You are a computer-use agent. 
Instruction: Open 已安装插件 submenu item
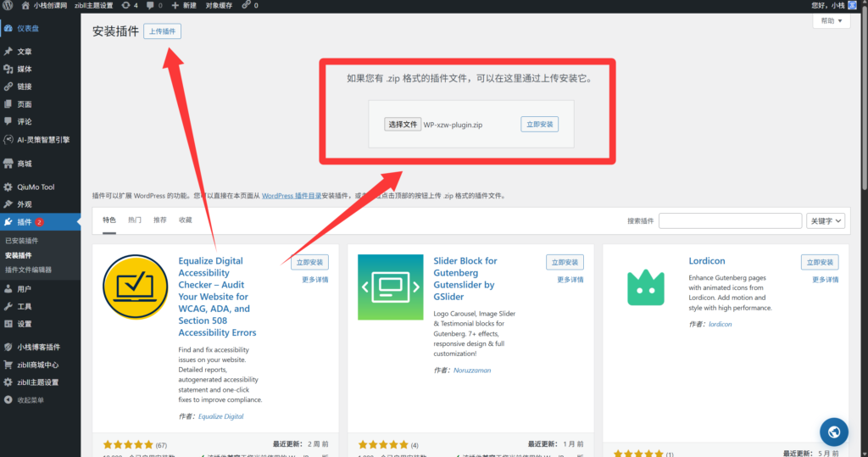[x=21, y=241]
